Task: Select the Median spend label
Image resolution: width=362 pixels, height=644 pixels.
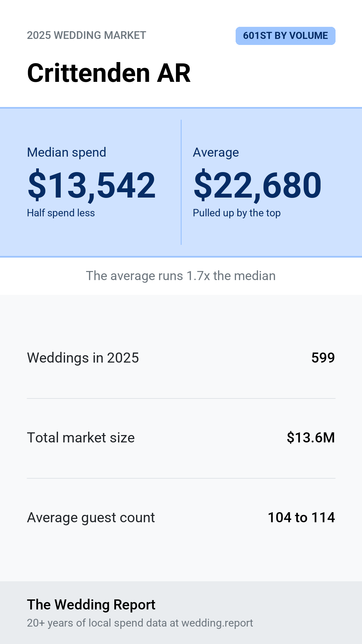Action: coord(66,152)
